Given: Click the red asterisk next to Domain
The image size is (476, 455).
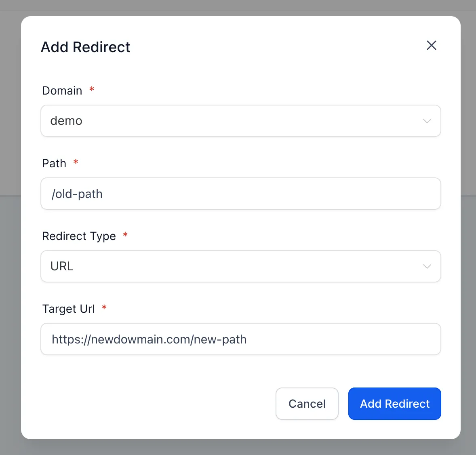Looking at the screenshot, I should (92, 89).
